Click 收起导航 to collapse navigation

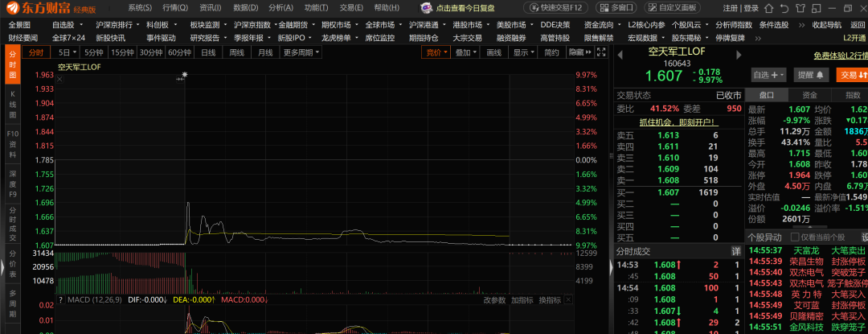click(x=827, y=25)
